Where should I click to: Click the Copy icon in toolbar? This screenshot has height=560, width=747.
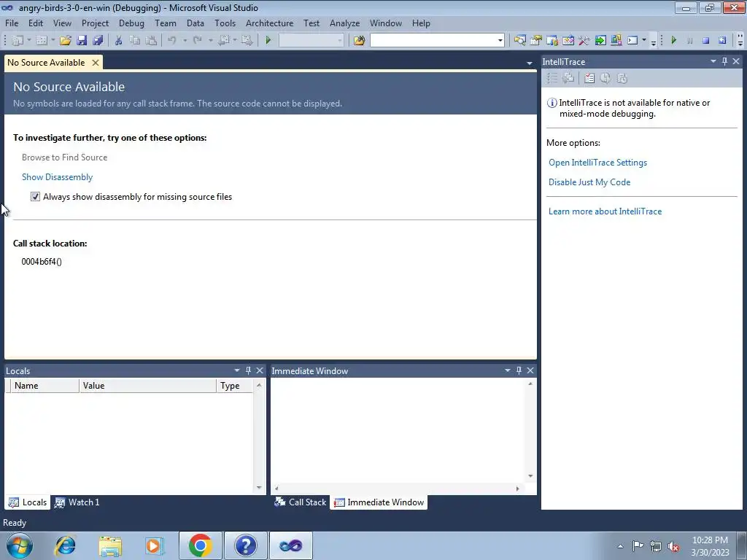pos(135,41)
